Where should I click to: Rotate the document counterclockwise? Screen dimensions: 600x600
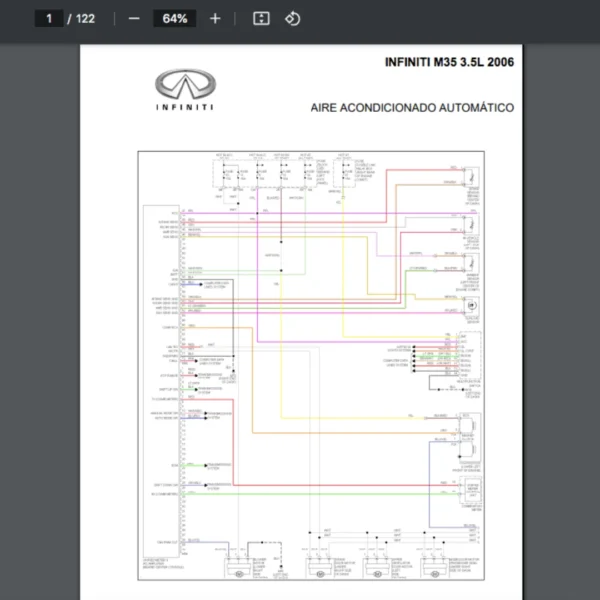[x=292, y=19]
